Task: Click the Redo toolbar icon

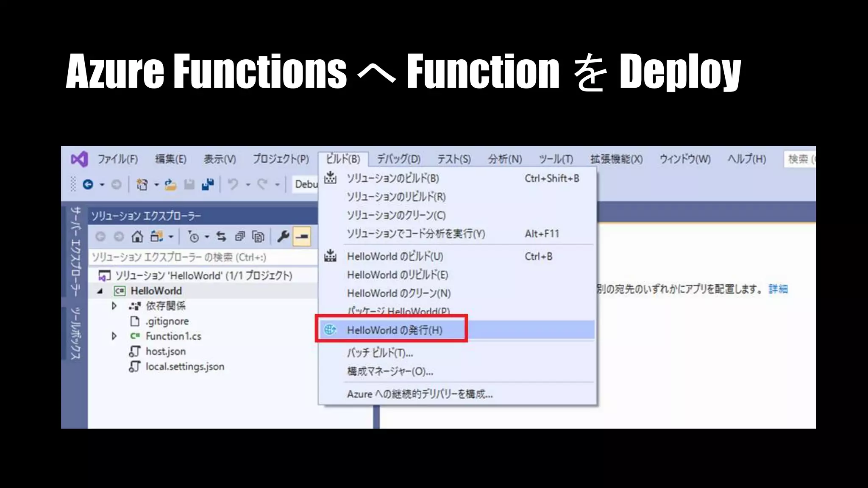Action: tap(263, 184)
